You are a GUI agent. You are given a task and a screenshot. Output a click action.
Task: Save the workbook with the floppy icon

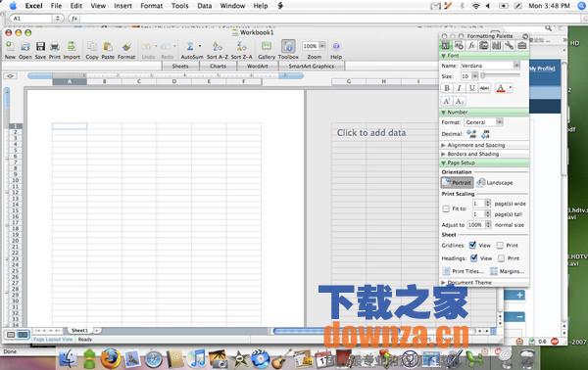pyautogui.click(x=40, y=46)
